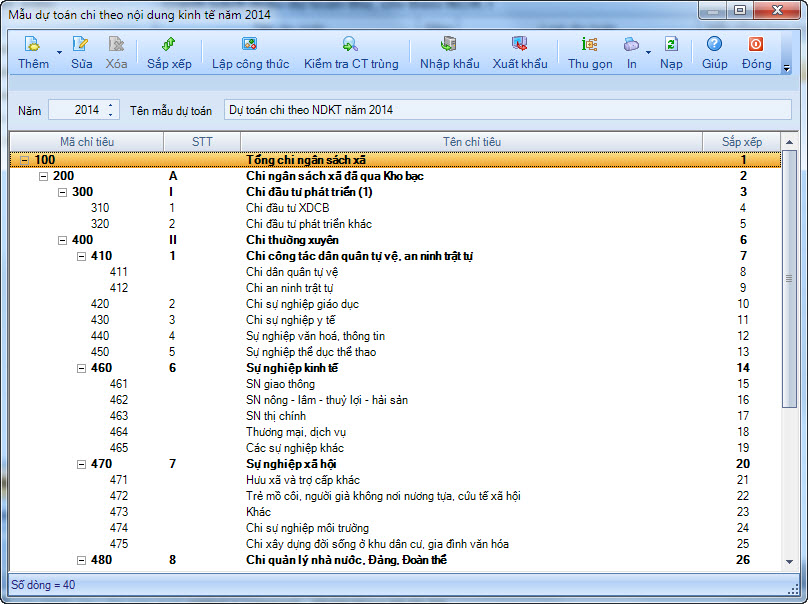This screenshot has width=808, height=604.
Task: Select row Chi sự nghiệp môi trường
Action: click(x=395, y=527)
